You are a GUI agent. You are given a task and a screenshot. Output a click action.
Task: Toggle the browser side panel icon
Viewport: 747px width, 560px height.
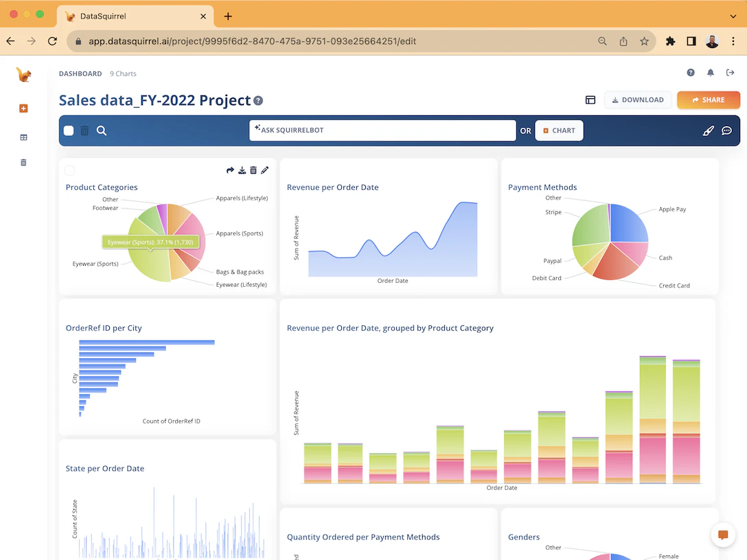[691, 41]
